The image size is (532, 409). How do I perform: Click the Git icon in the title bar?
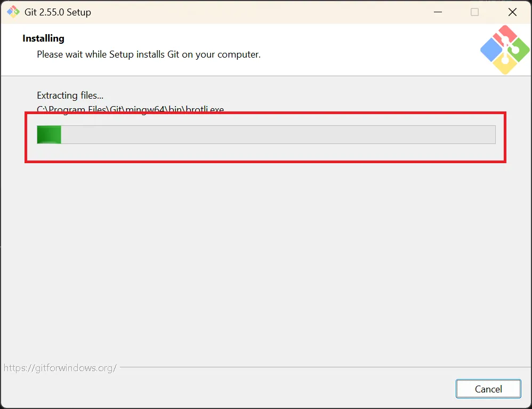click(x=13, y=12)
